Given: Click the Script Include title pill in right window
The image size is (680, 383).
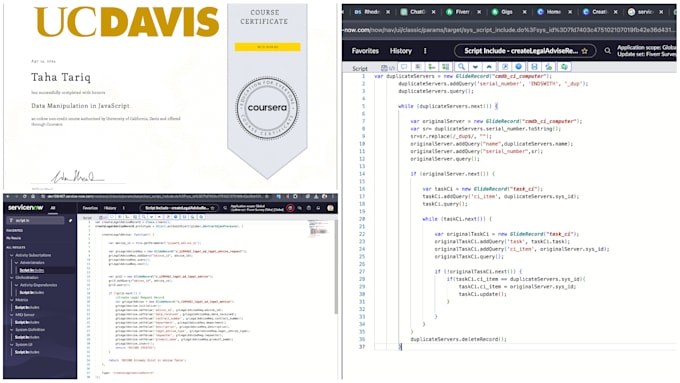Looking at the screenshot, I should [x=524, y=51].
